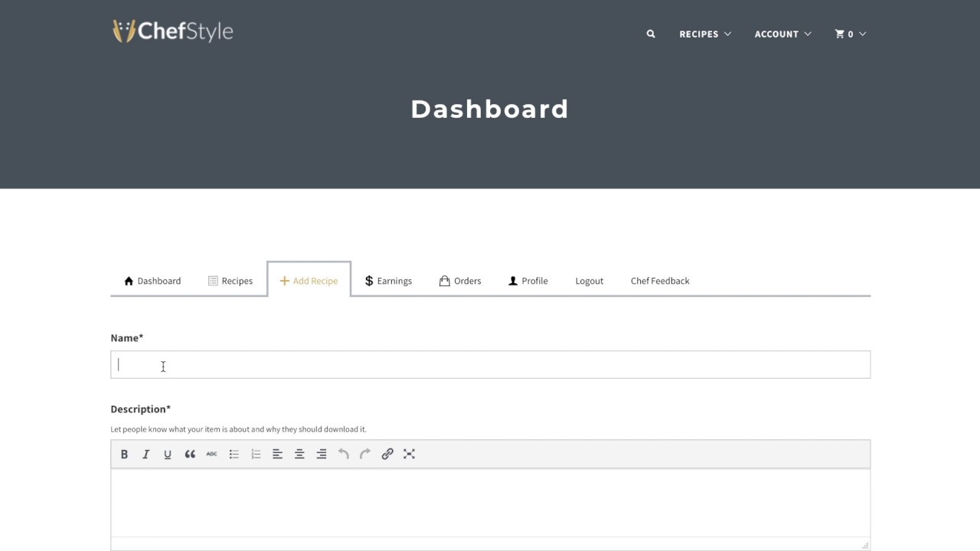The height and width of the screenshot is (551, 980).
Task: Open the shopping cart icon
Action: (840, 34)
